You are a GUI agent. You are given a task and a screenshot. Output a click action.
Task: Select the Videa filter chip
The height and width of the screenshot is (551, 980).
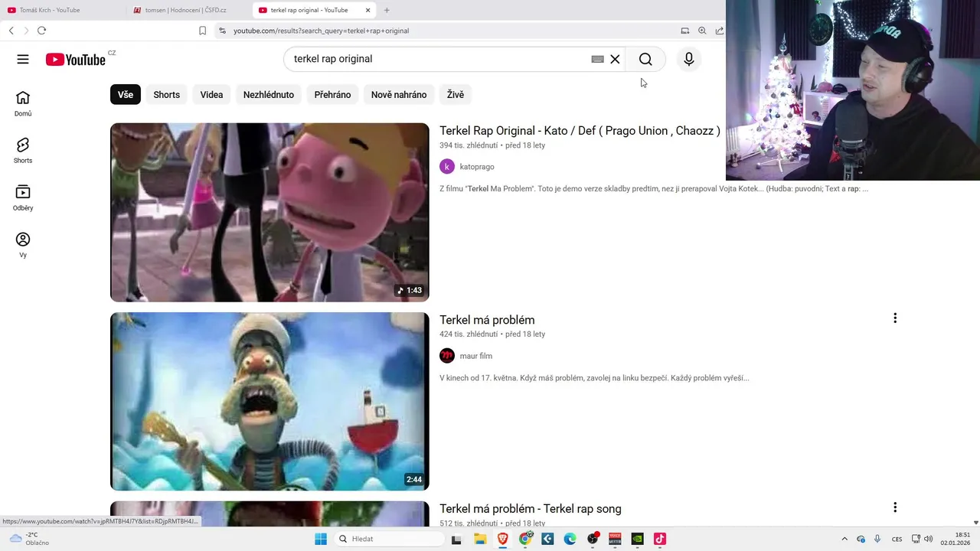(211, 95)
